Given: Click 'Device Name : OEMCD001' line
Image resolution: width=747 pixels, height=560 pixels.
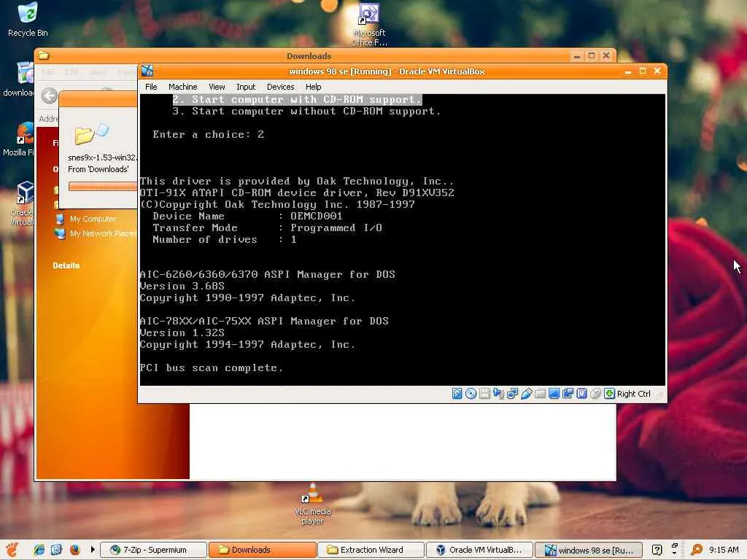Looking at the screenshot, I should click(x=247, y=216).
